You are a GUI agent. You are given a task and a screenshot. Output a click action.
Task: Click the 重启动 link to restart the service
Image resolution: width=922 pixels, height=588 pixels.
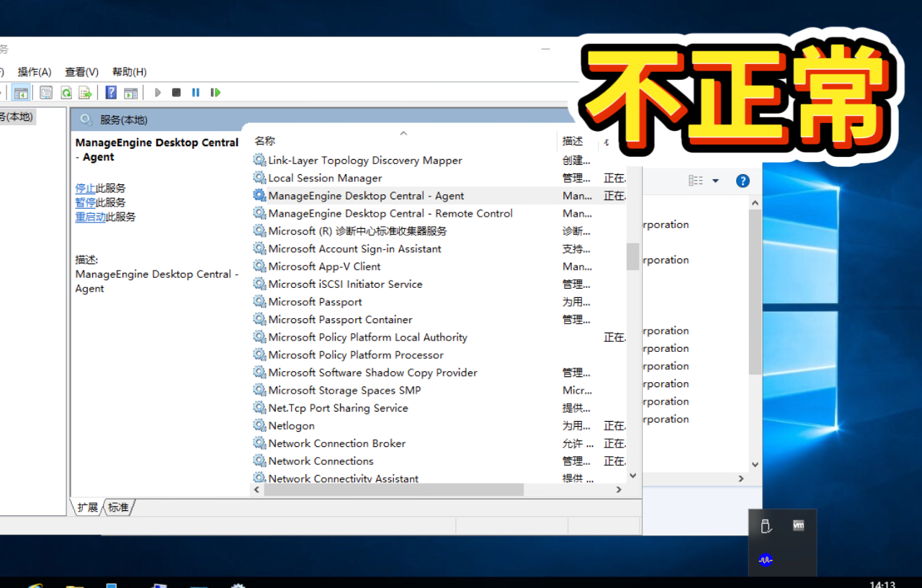point(91,217)
